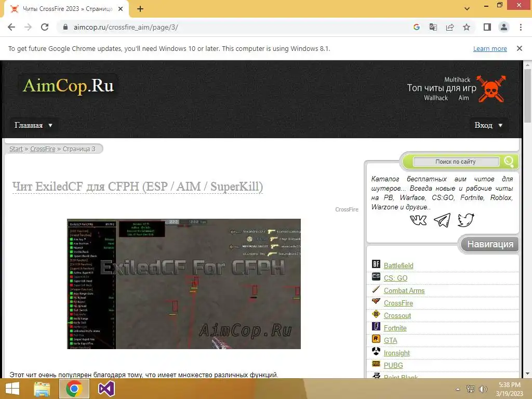The height and width of the screenshot is (399, 532).
Task: Click the Chrome taskbar icon
Action: [x=74, y=389]
